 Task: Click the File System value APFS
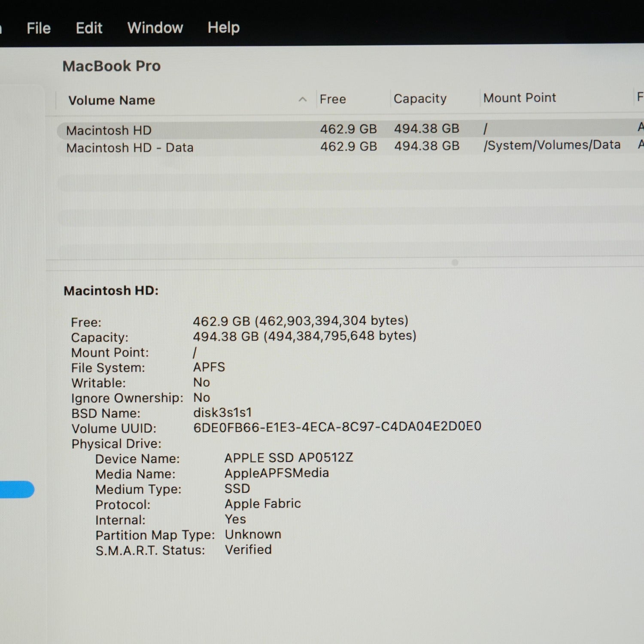(209, 367)
